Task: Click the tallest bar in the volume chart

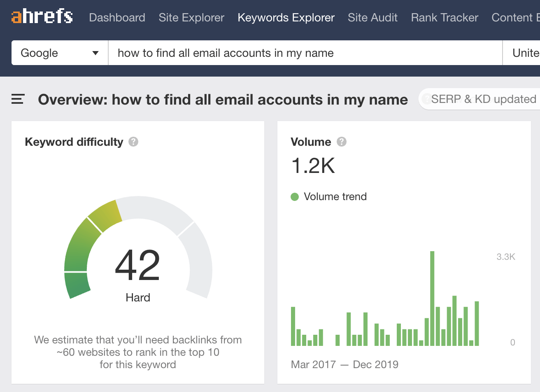Action: point(432,299)
